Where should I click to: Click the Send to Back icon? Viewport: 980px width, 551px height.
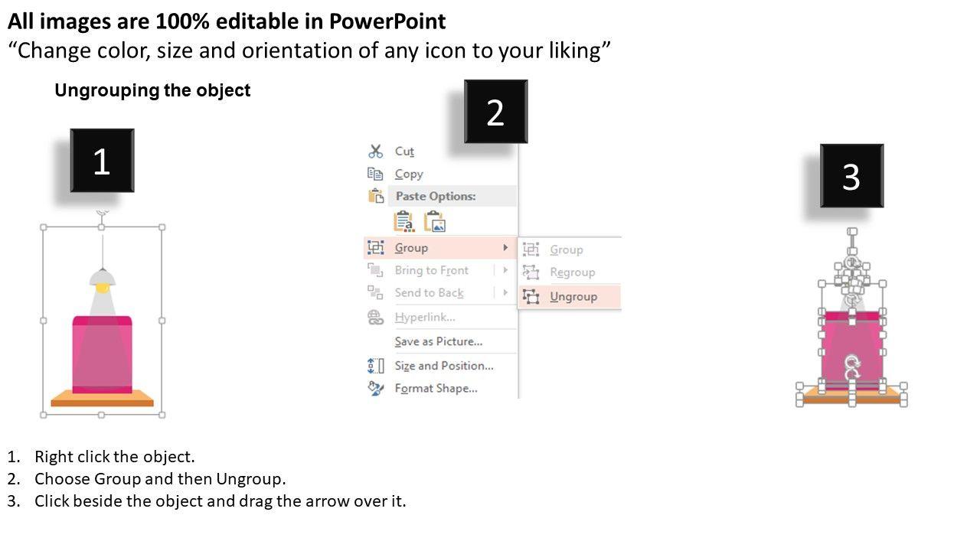(375, 292)
